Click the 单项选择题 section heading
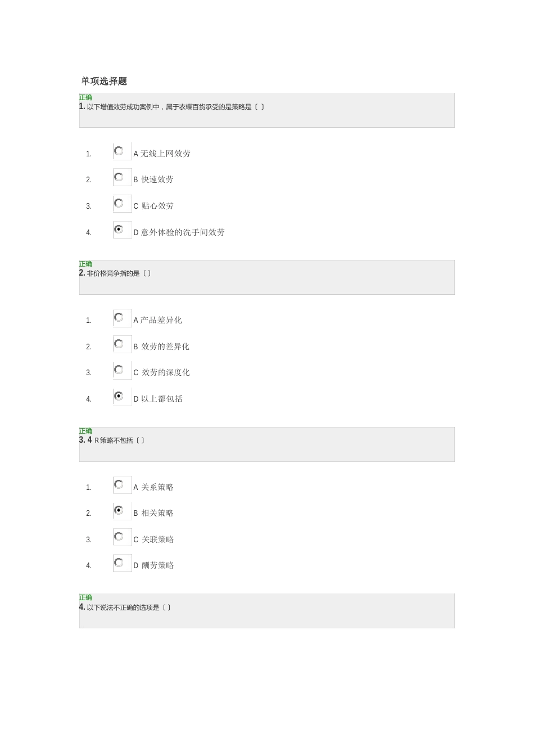The width and height of the screenshot is (534, 756). pos(104,82)
